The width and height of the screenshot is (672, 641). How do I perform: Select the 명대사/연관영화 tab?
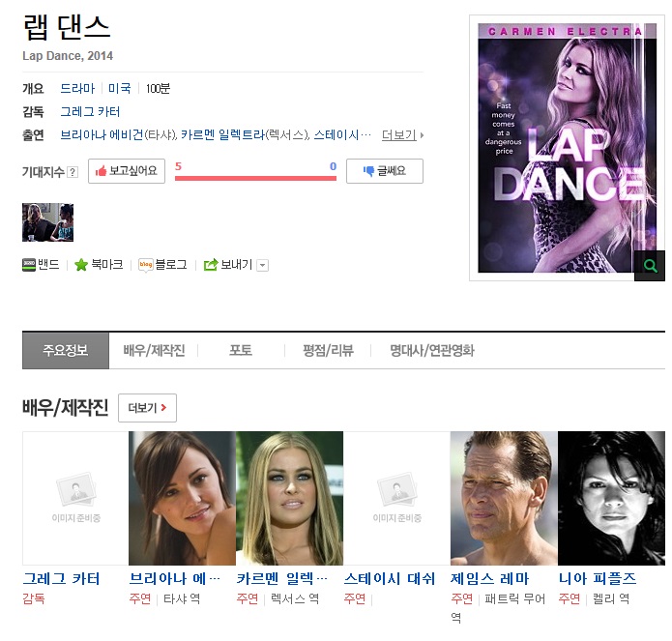click(431, 350)
